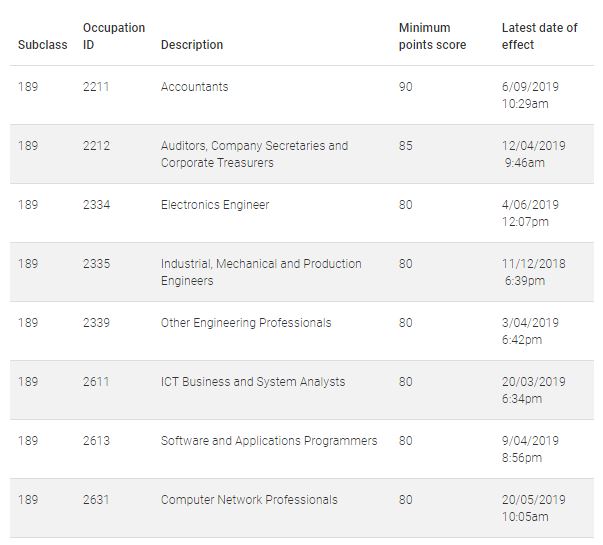
Task: Click the Latest date of effect header
Action: click(540, 36)
